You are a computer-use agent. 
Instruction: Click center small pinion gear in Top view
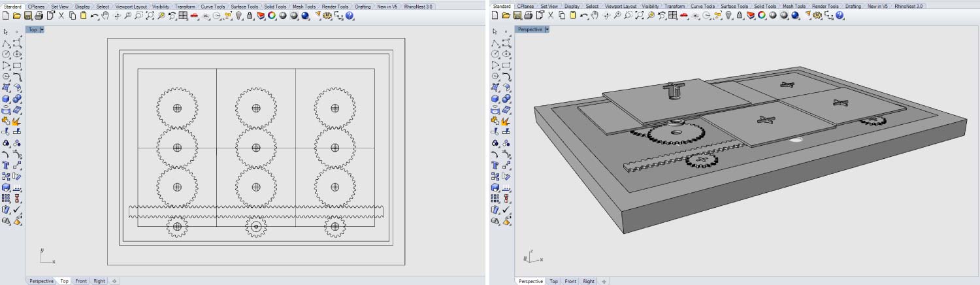coord(256,227)
